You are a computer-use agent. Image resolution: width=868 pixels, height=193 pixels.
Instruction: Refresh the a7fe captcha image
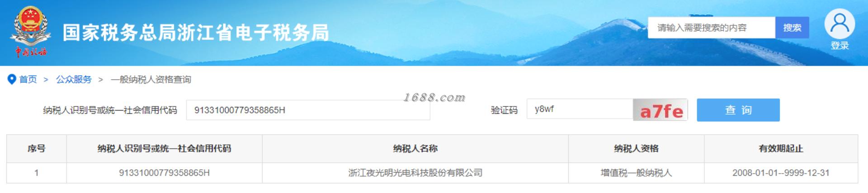point(660,110)
